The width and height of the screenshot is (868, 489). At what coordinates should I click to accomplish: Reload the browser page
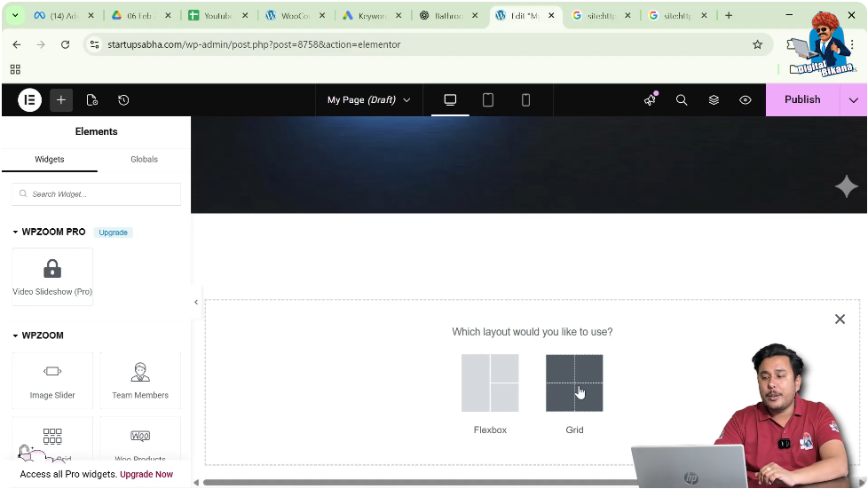tap(66, 44)
